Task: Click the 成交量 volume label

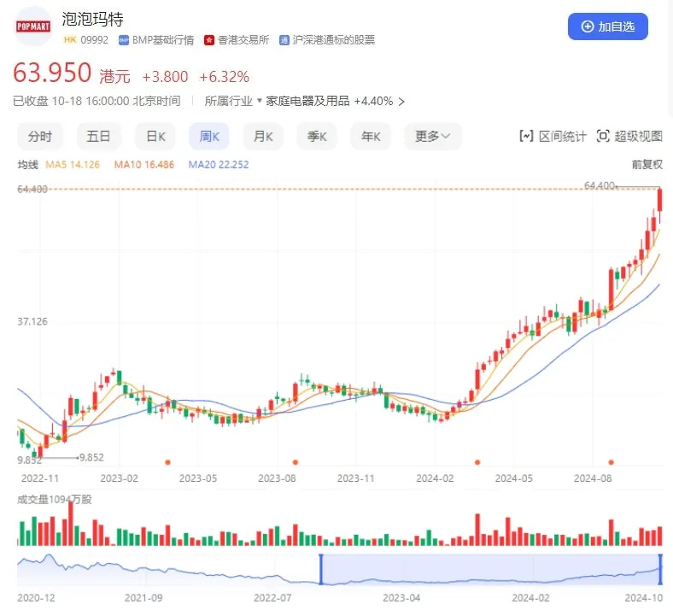Action: point(54,500)
